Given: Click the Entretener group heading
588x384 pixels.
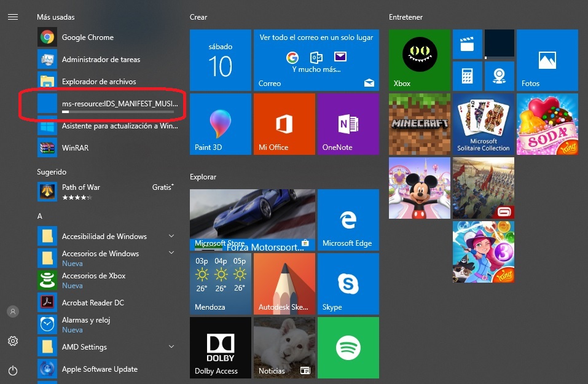Looking at the screenshot, I should click(x=406, y=17).
